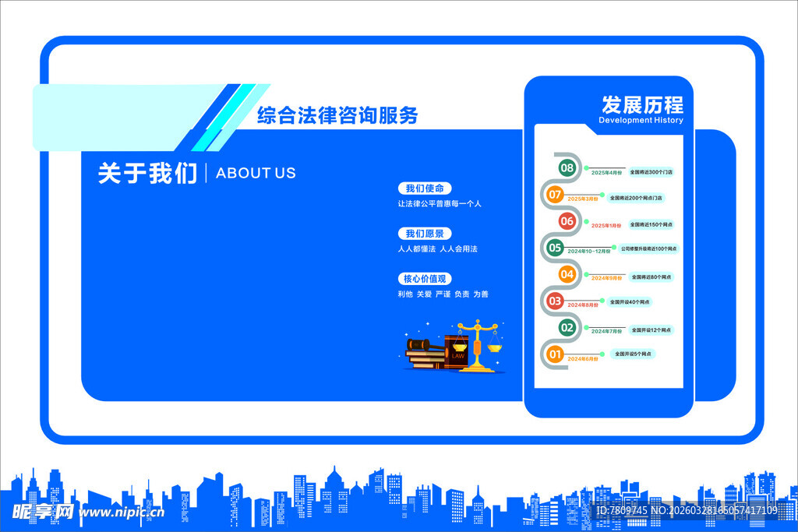Click the gavel on the stacked books
798x532 pixels.
(418, 343)
